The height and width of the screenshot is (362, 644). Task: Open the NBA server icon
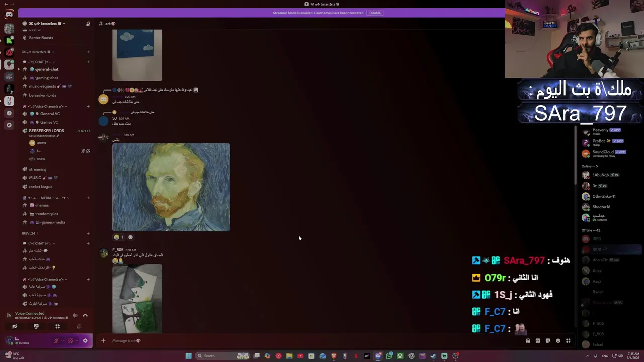[9, 101]
